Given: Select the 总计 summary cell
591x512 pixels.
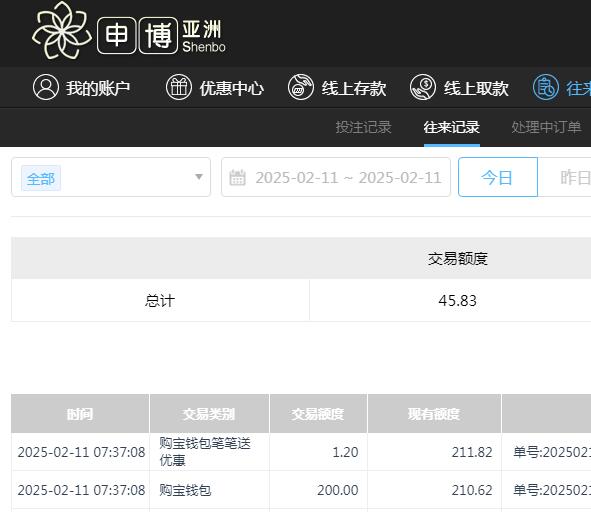Looking at the screenshot, I should pos(160,300).
